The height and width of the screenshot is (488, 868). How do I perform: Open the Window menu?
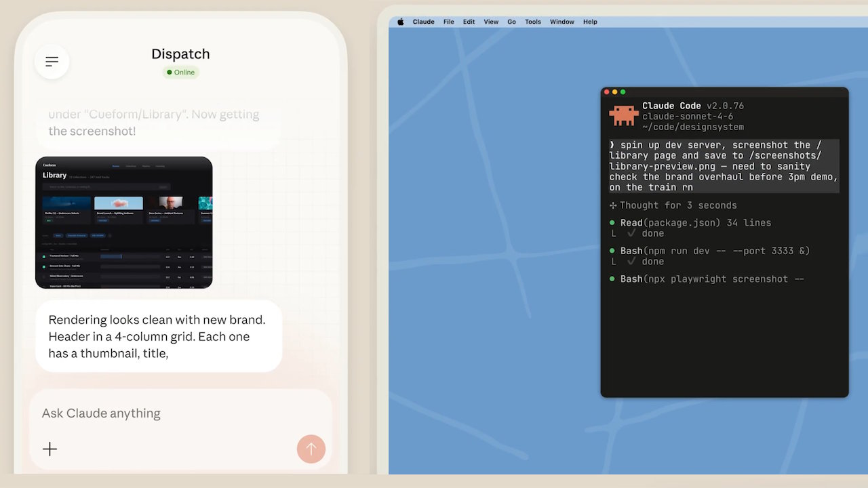coord(562,22)
